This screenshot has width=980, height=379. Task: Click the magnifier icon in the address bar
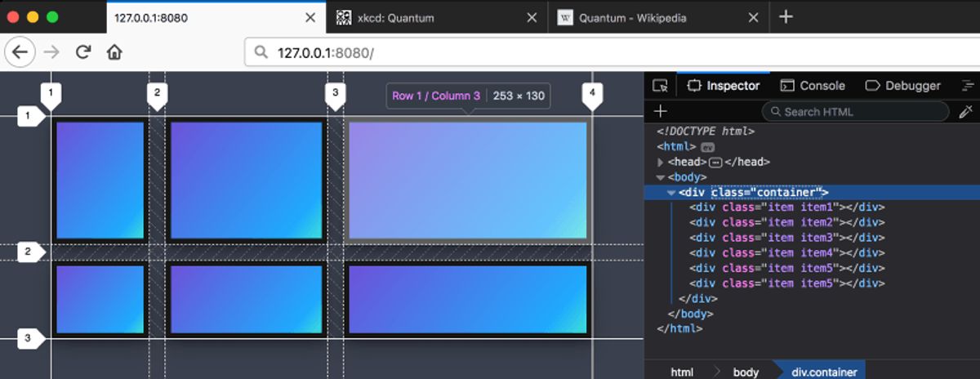coord(261,52)
